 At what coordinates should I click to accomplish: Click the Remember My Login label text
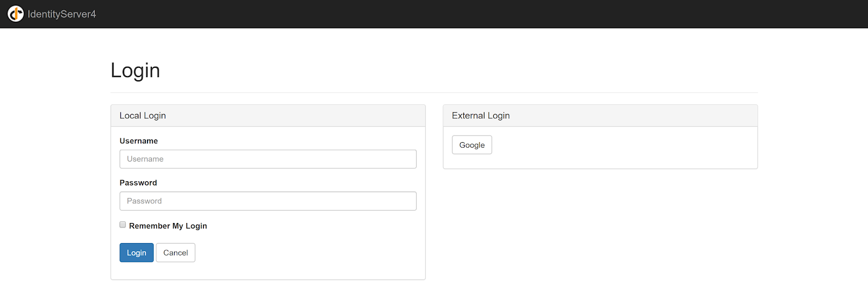[168, 226]
